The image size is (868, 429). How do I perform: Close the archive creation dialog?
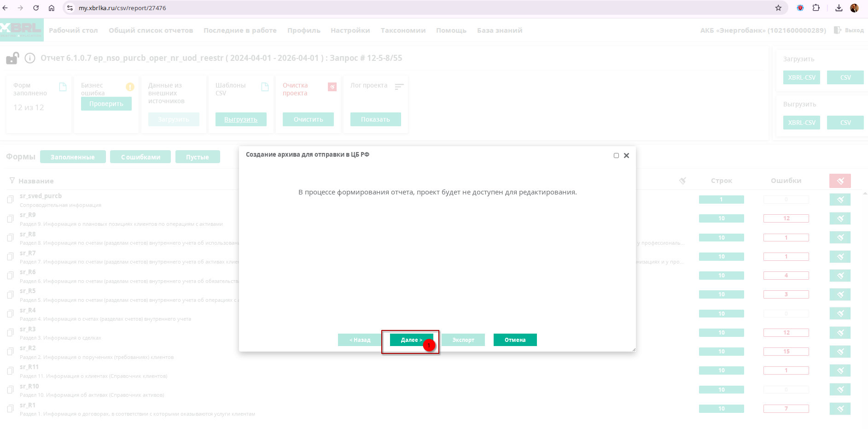(626, 156)
